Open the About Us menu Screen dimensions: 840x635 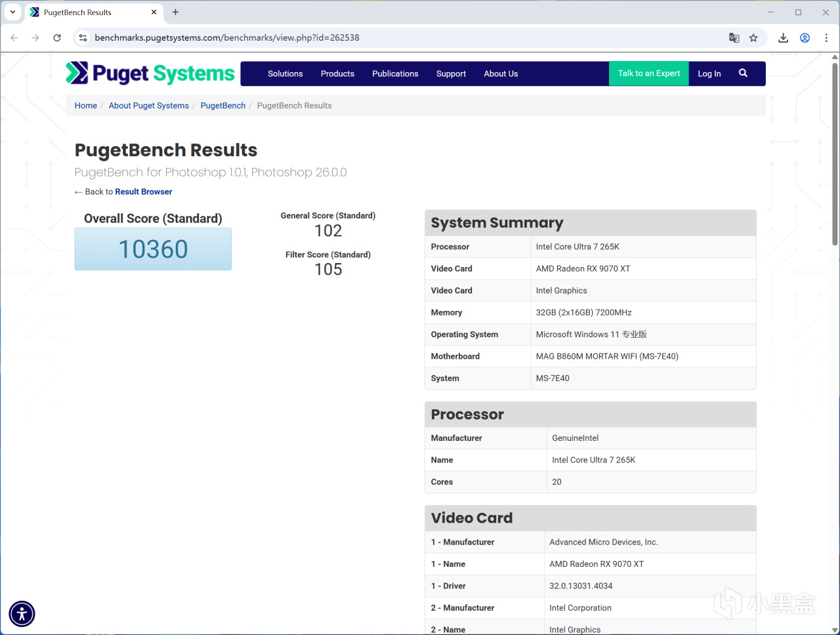(501, 73)
